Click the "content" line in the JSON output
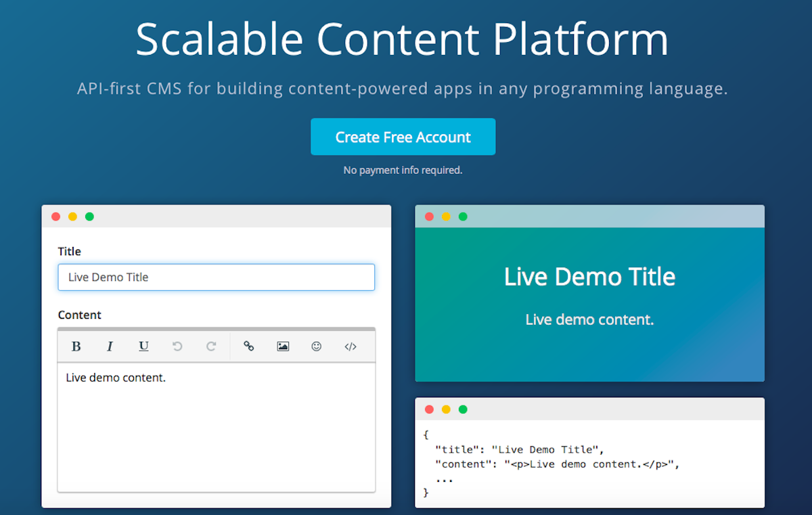Viewport: 812px width, 515px height. pyautogui.click(x=557, y=464)
